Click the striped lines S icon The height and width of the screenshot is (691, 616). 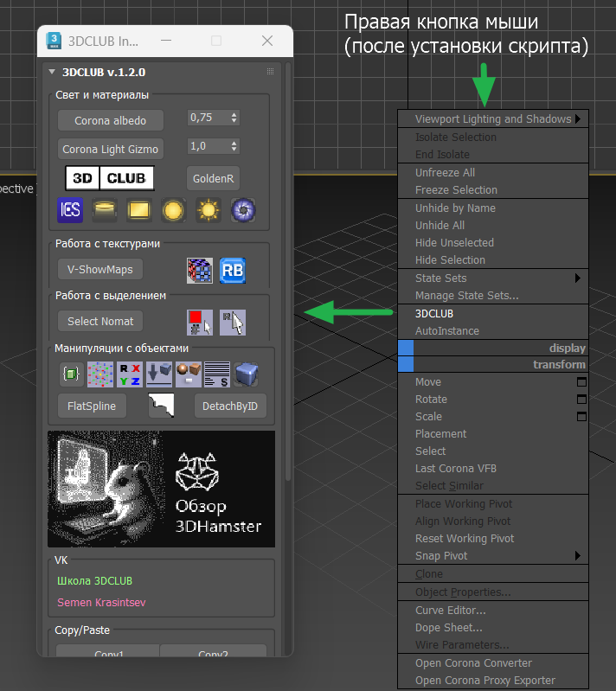point(217,374)
